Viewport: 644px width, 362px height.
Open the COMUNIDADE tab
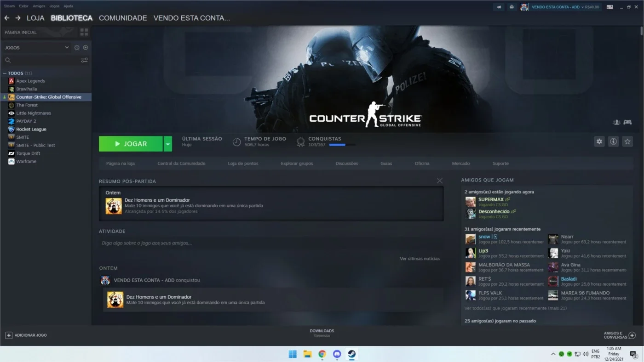123,18
